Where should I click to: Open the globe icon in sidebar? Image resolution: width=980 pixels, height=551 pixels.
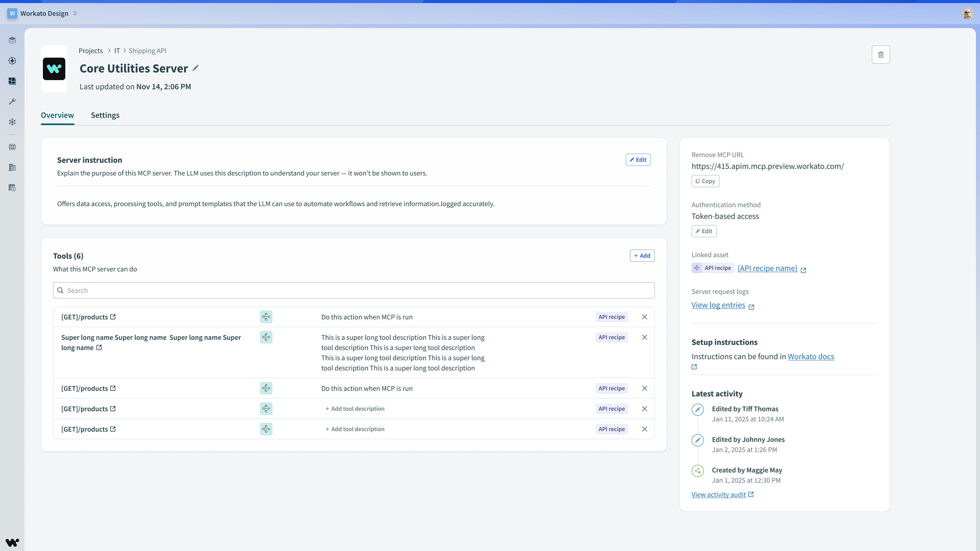tap(12, 147)
